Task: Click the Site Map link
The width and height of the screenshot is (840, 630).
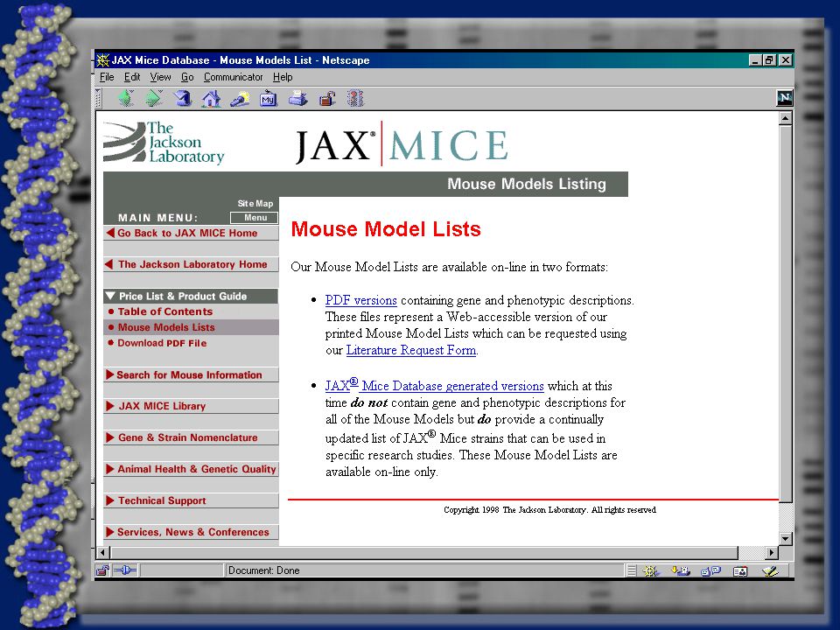Action: click(x=255, y=204)
